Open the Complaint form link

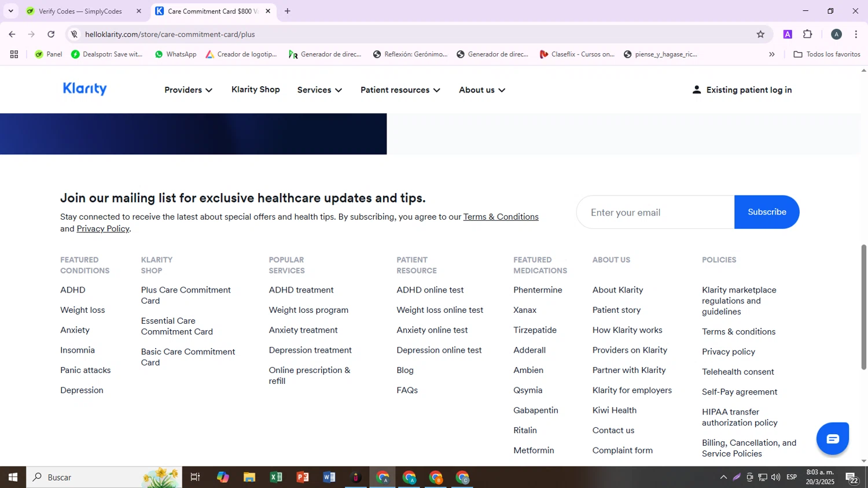pyautogui.click(x=623, y=450)
